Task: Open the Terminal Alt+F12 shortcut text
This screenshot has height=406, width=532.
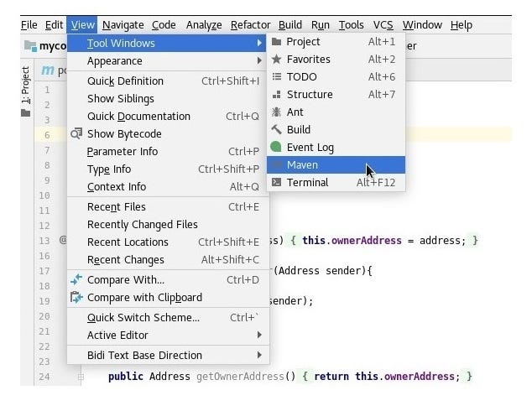Action: click(x=376, y=183)
